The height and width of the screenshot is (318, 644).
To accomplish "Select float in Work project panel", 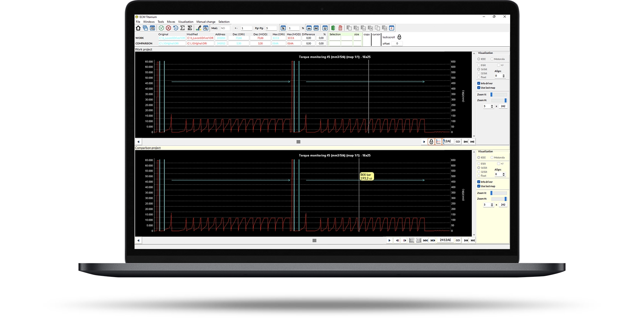I will 482,77.
